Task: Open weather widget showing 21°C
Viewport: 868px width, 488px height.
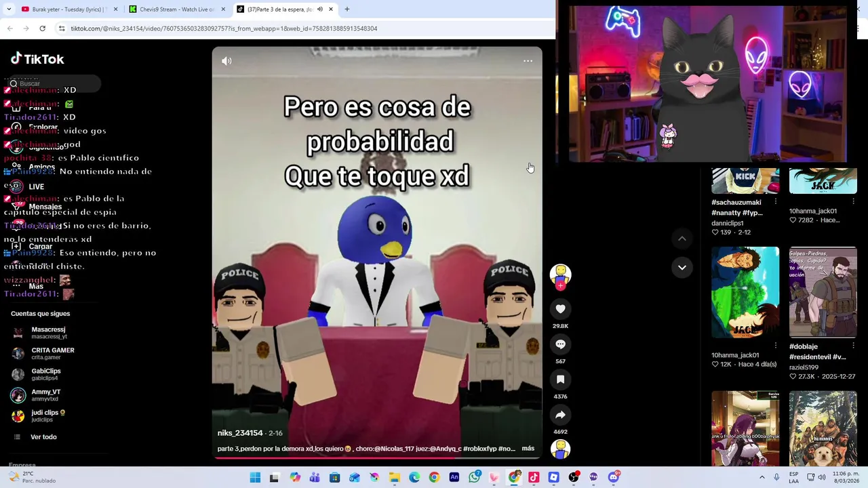Action: tap(31, 477)
